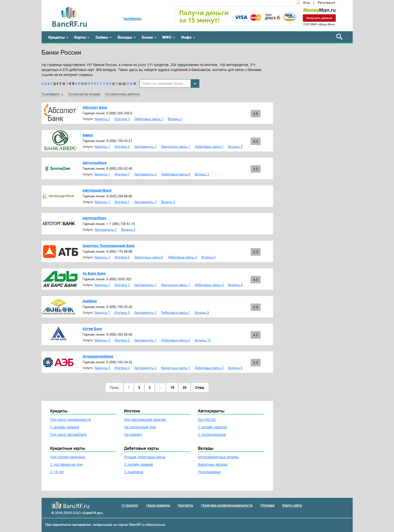The image size is (394, 532).
Task: Click footer link Наша команда
Action: 158,505
